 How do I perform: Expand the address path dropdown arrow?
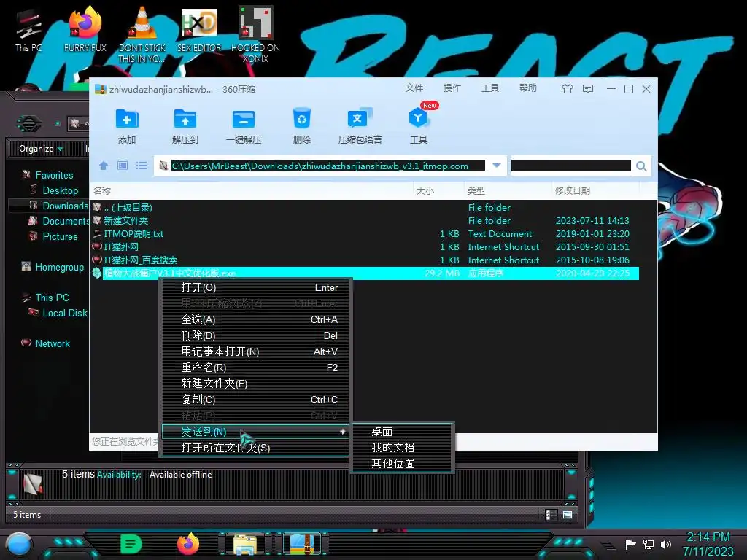point(496,166)
